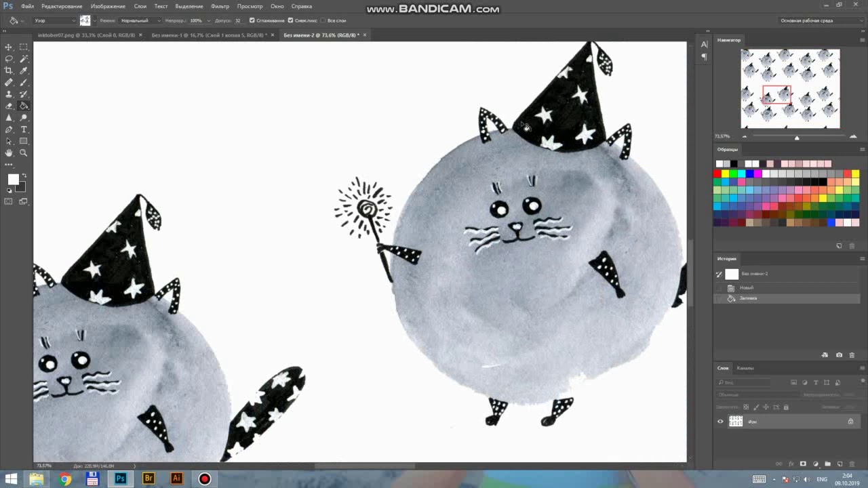
Task: Open the Edit Toolbar ellipsis
Action: pos(9,165)
